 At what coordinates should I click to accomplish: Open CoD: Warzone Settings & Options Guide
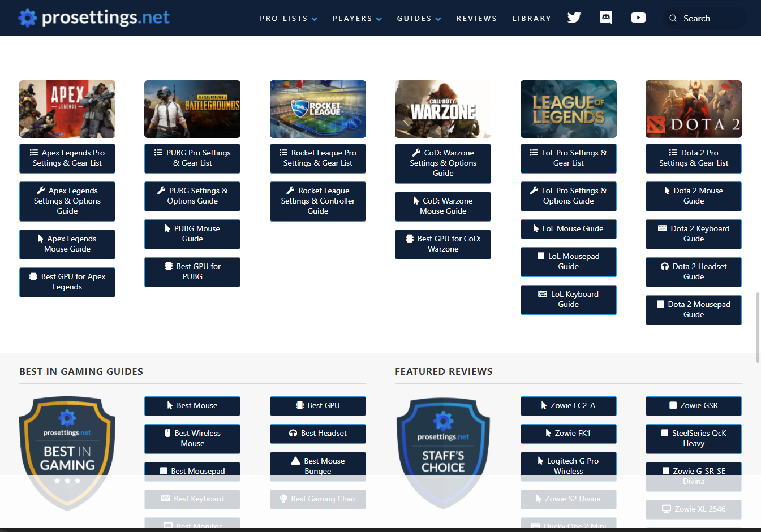[443, 163]
